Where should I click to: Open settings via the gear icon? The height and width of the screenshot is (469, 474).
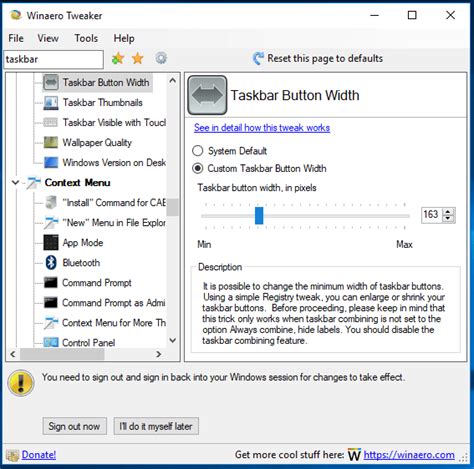[x=161, y=59]
